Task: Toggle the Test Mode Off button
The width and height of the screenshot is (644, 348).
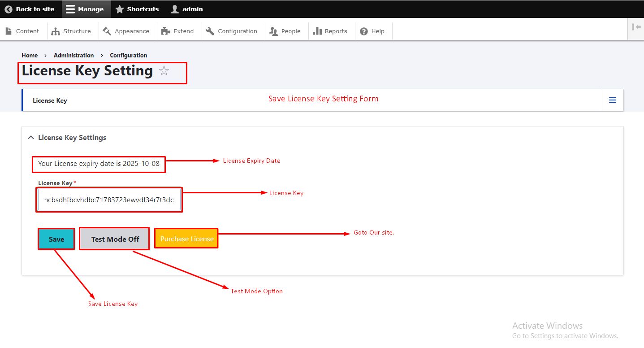Action: point(115,239)
